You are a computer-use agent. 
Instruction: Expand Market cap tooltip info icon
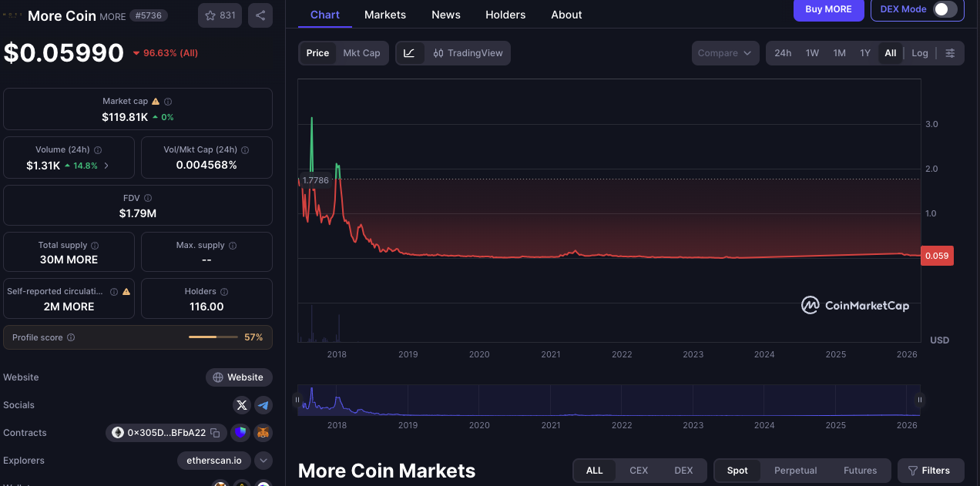pos(168,100)
